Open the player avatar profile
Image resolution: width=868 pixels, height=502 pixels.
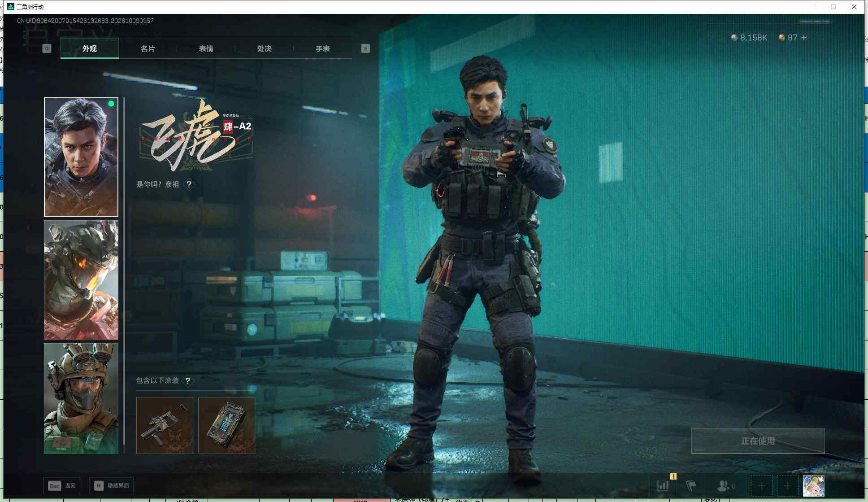(x=813, y=486)
